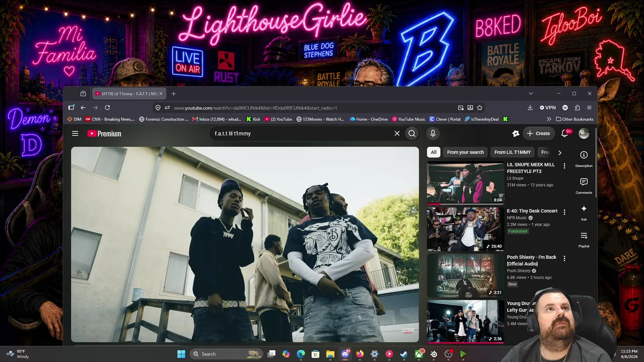Image resolution: width=644 pixels, height=362 pixels.
Task: Open the Ask AI panel
Action: click(x=584, y=212)
